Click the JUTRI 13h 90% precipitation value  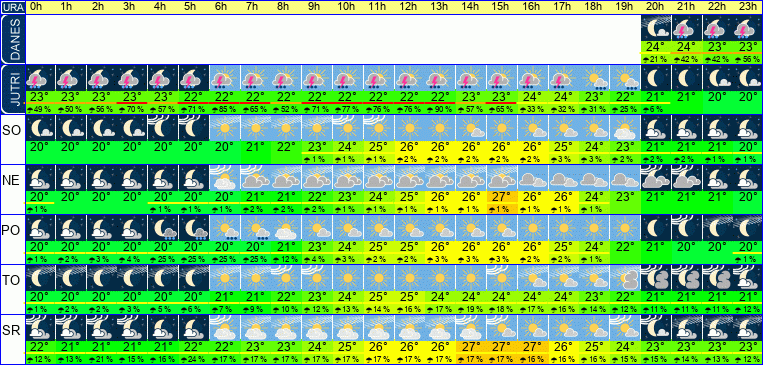click(x=440, y=110)
